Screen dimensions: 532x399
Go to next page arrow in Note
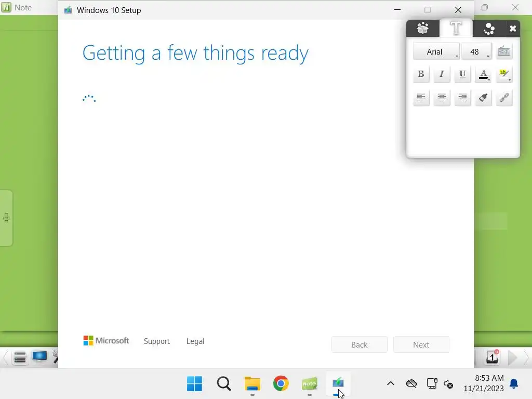pos(513,357)
